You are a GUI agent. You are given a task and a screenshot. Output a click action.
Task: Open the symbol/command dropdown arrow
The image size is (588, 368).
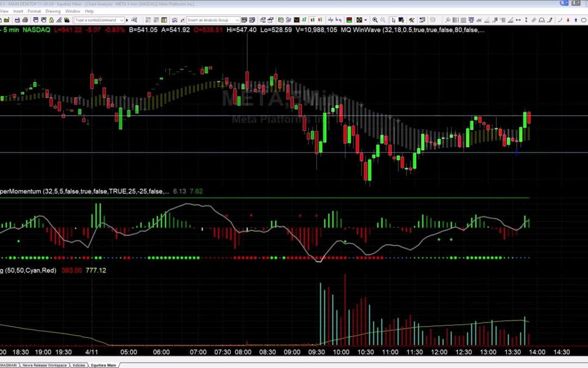[x=122, y=20]
